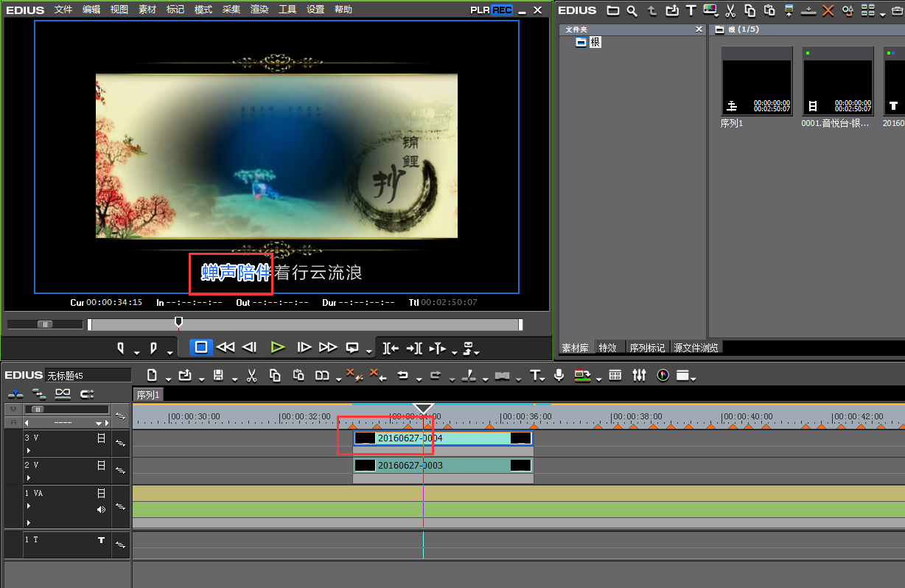Toggle video mute on track 3 V
The image size is (905, 588).
click(101, 438)
